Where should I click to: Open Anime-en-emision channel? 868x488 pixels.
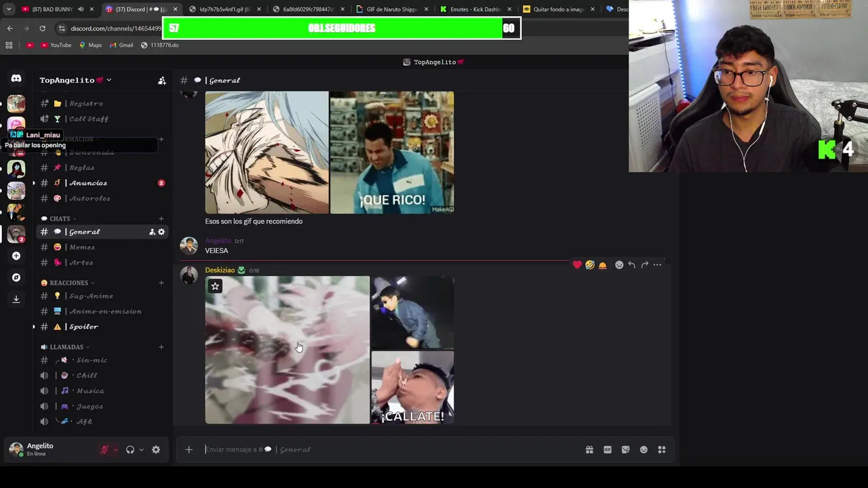pyautogui.click(x=102, y=311)
